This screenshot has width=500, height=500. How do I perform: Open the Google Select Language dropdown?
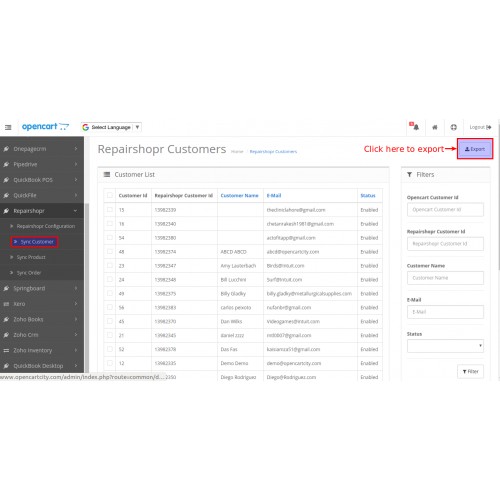click(x=111, y=127)
